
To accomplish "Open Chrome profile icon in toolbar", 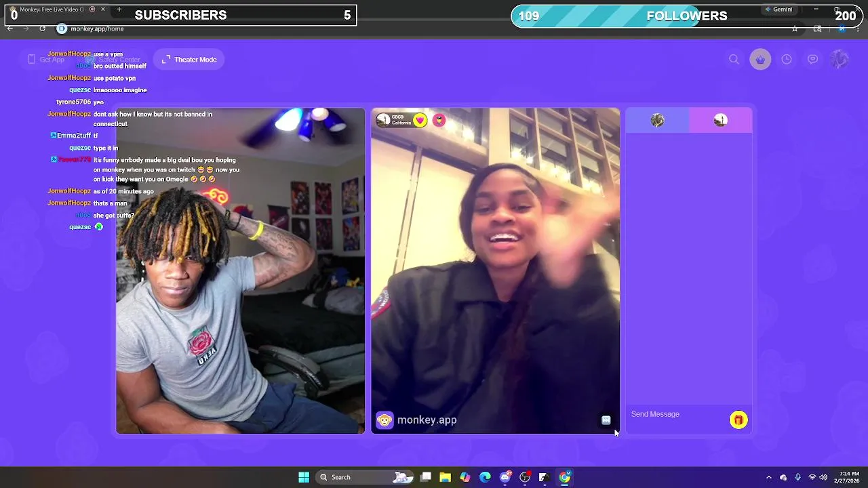I will pyautogui.click(x=842, y=28).
